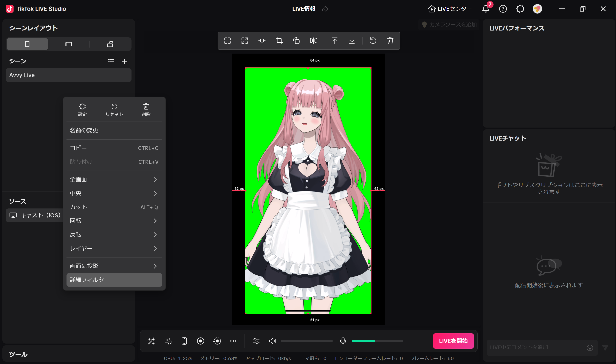
Task: Open the audio mixer settings icon
Action: coord(256,341)
